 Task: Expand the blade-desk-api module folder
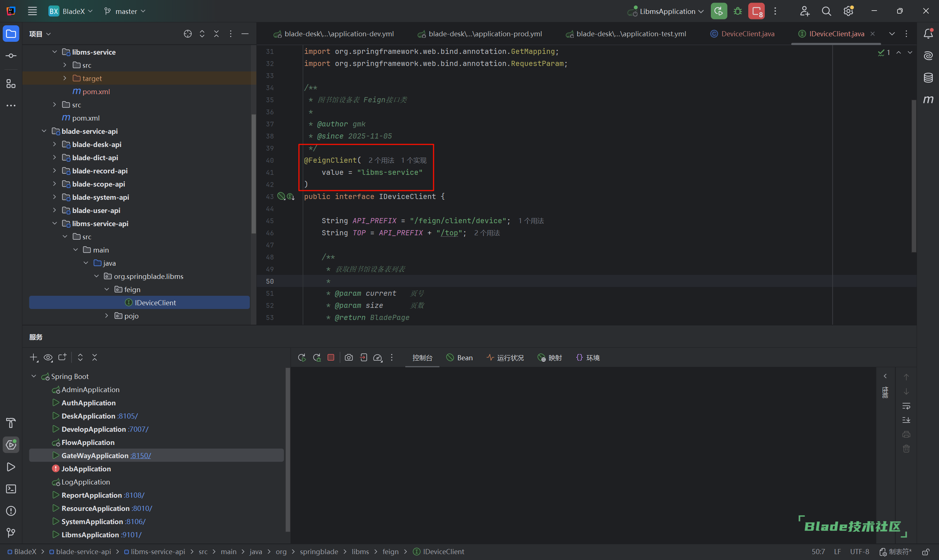pyautogui.click(x=54, y=144)
